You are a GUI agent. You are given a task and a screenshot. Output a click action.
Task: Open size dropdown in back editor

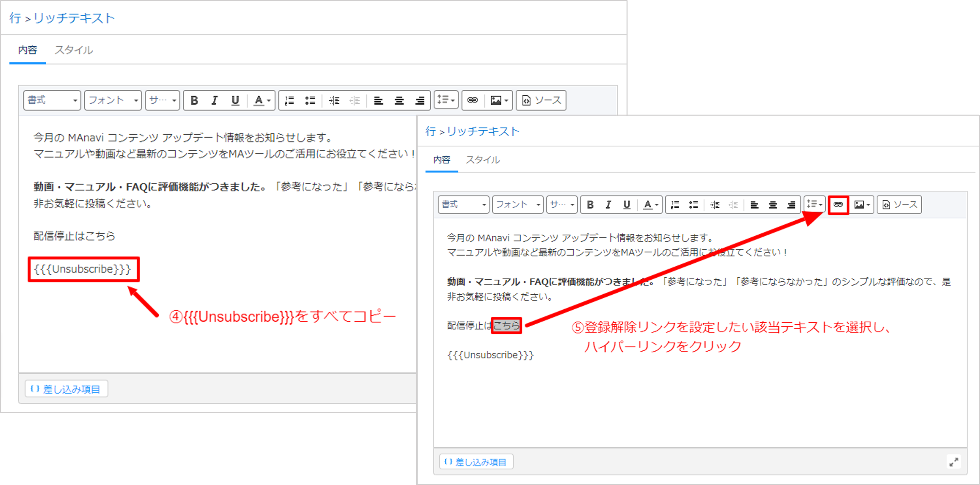point(163,100)
